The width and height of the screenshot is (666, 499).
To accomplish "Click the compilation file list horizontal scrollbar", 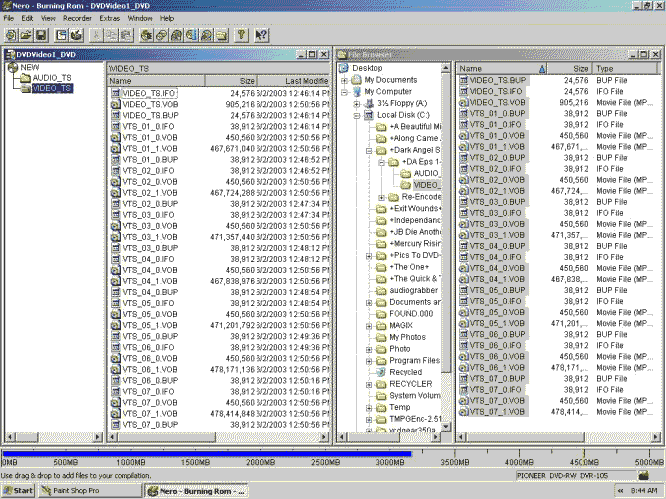I will (218, 437).
